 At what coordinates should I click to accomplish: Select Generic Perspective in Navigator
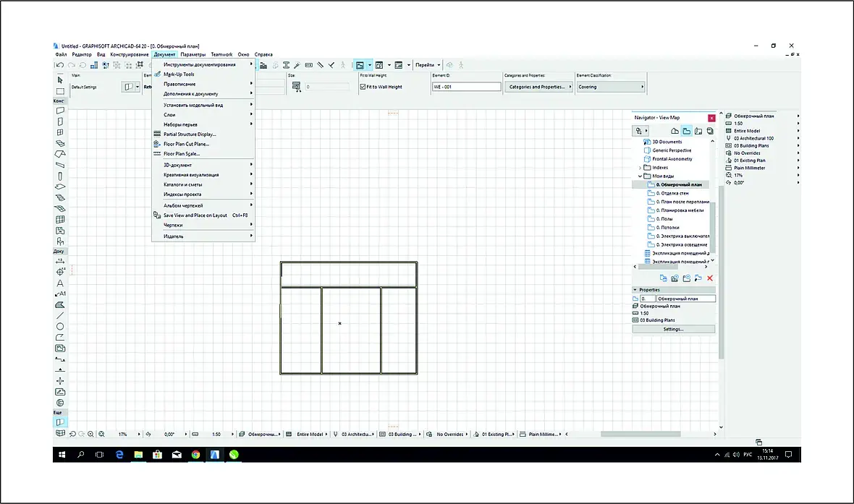[672, 150]
